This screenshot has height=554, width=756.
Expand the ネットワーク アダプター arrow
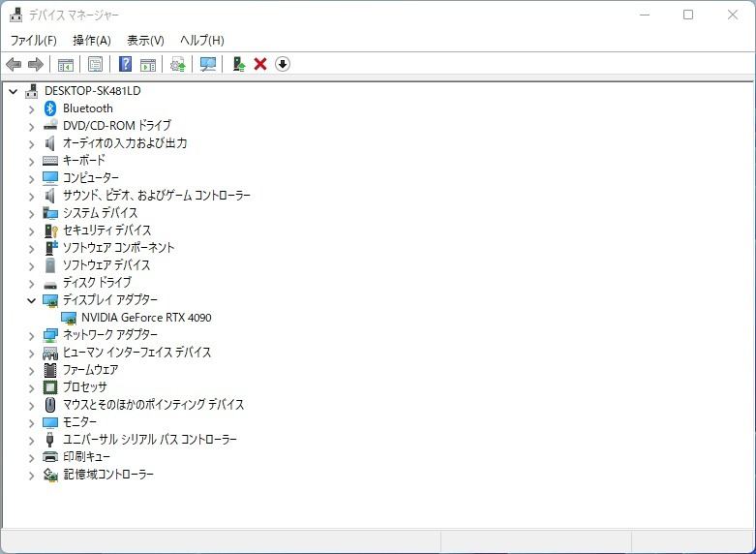[x=32, y=336]
